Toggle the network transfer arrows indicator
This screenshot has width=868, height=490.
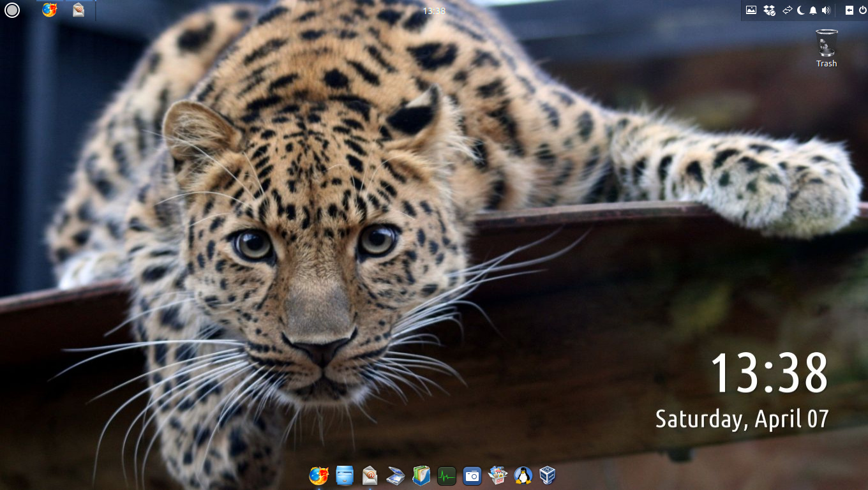tap(786, 10)
